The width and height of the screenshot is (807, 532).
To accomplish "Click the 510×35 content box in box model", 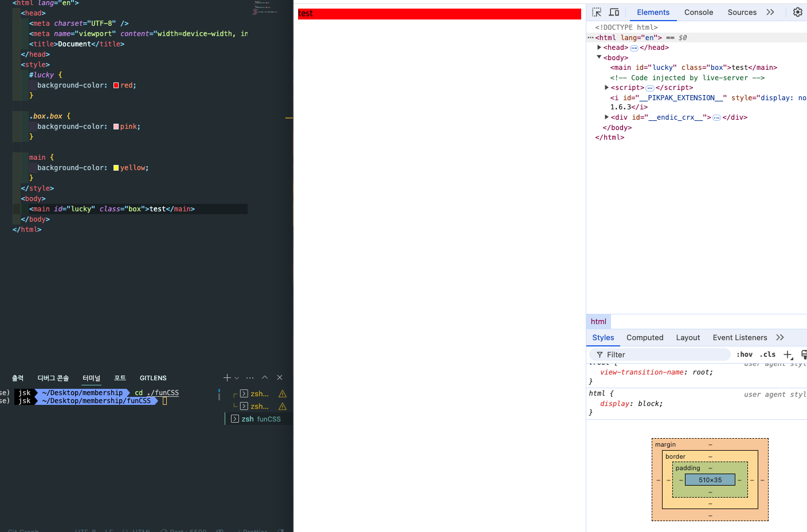I will click(x=710, y=480).
